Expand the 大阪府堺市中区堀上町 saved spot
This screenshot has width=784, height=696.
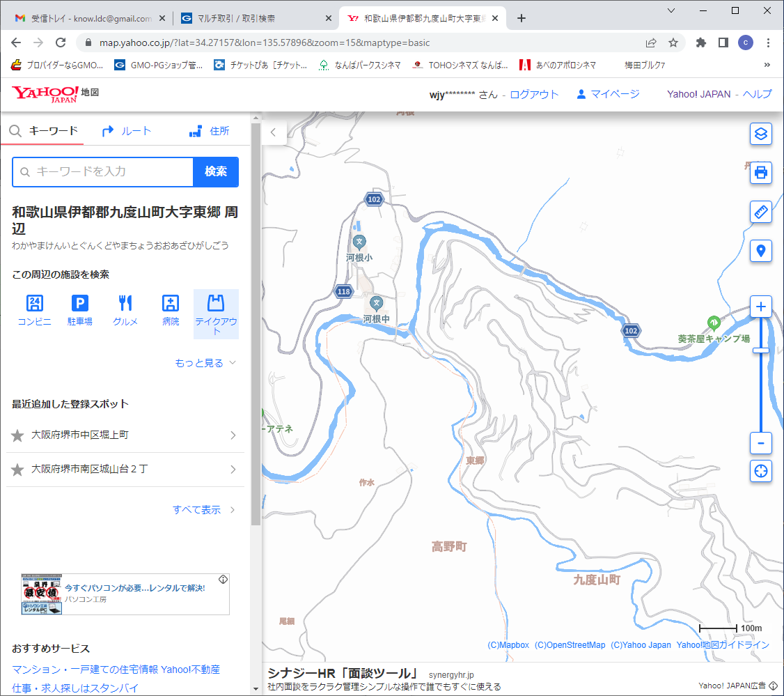coord(125,435)
